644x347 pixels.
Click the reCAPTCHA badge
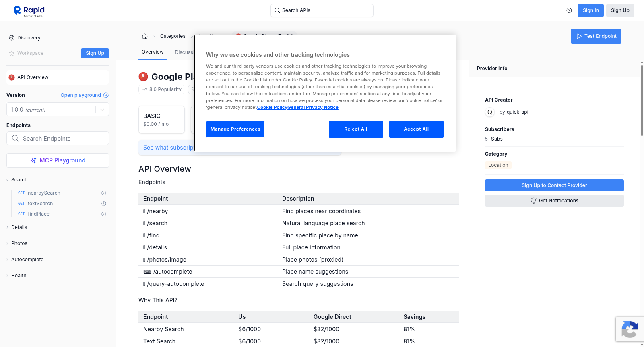click(x=630, y=329)
